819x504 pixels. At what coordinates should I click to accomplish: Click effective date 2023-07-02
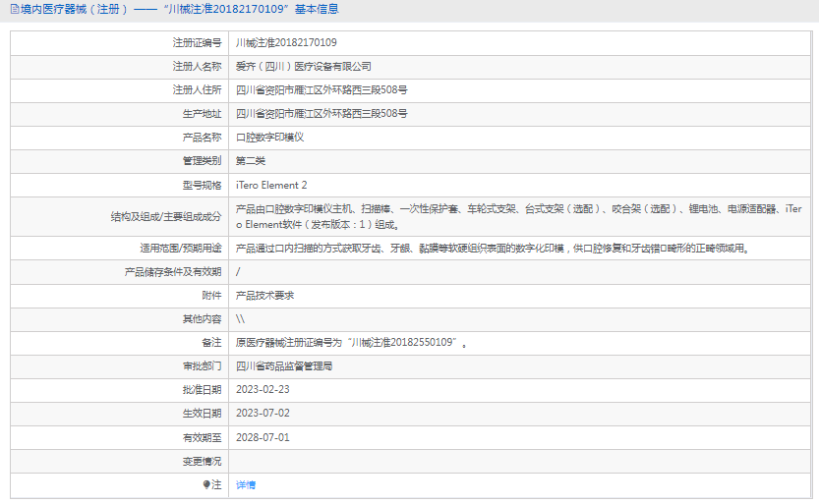[x=263, y=413]
